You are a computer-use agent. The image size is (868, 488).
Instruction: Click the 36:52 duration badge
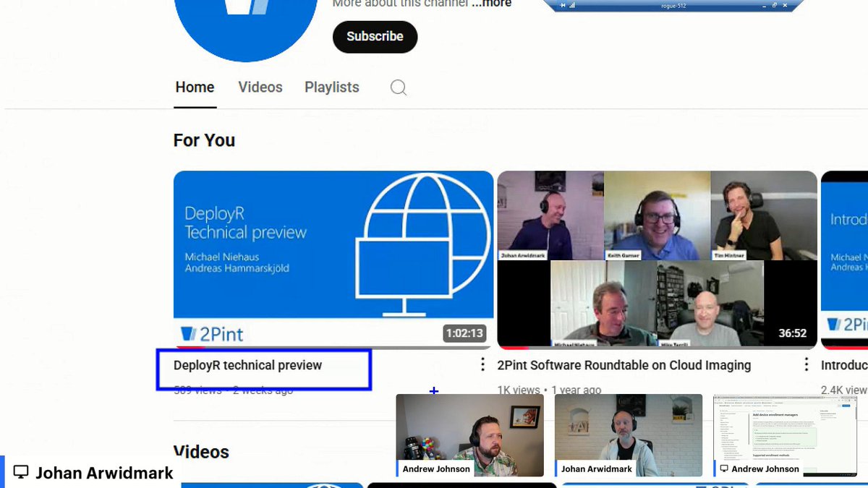pyautogui.click(x=793, y=333)
